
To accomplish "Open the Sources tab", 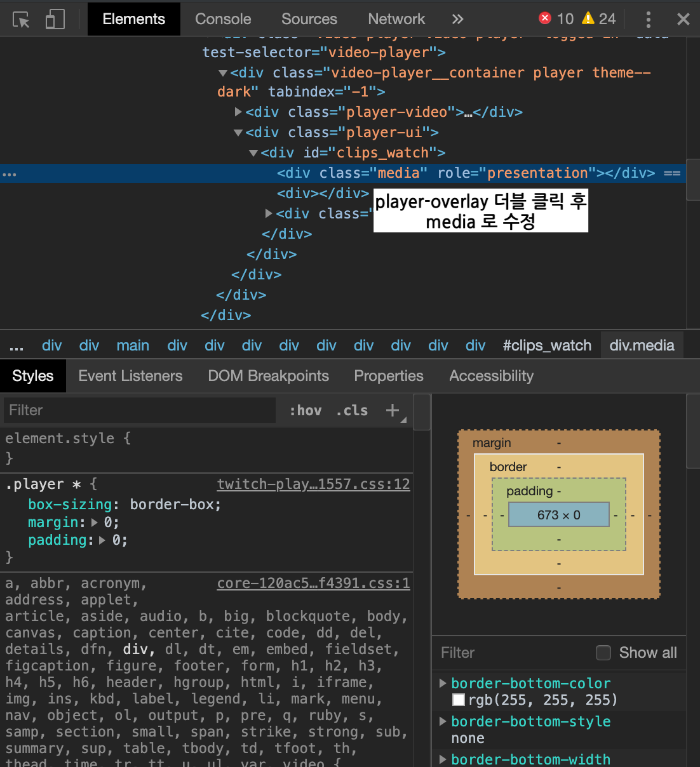I will tap(309, 19).
